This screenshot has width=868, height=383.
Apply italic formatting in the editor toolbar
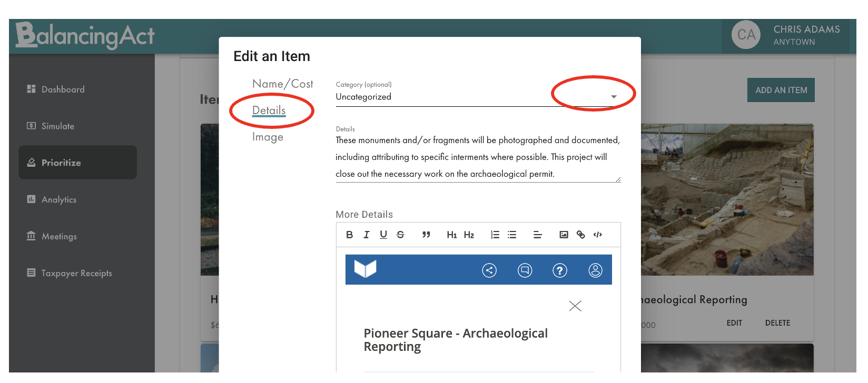tap(367, 235)
